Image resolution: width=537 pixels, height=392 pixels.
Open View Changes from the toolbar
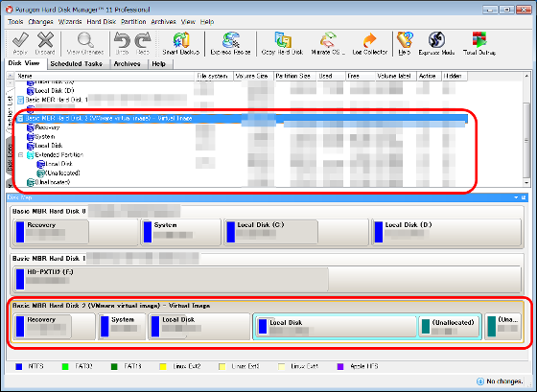point(85,43)
